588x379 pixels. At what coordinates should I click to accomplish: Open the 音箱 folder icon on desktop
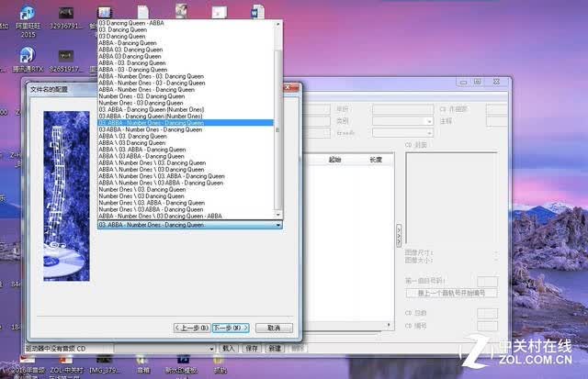(143, 363)
